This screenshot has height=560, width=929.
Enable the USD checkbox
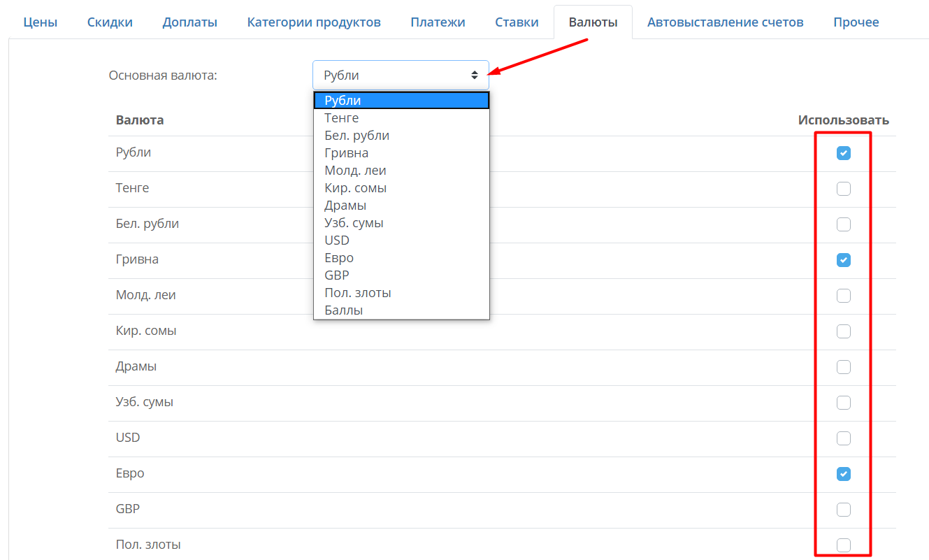[844, 438]
